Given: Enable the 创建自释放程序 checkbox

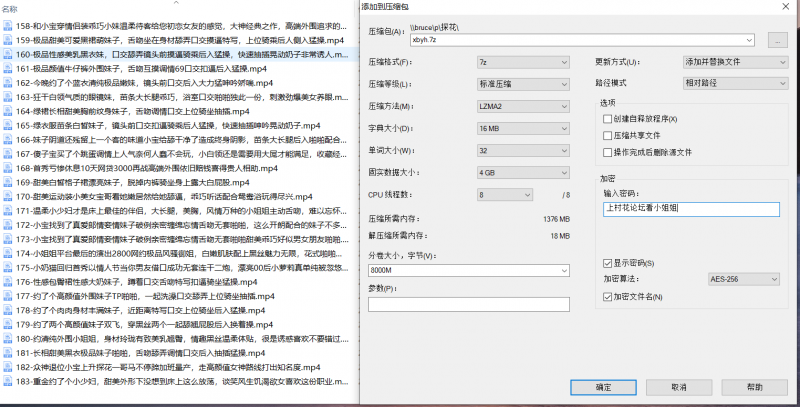Looking at the screenshot, I should tap(607, 119).
